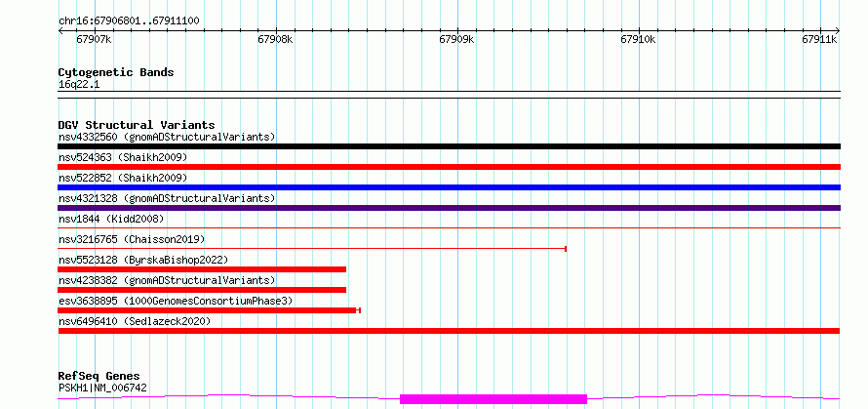The width and height of the screenshot is (868, 409).
Task: Click the nsv522852 (Shaikh2009) label
Action: pos(123,178)
